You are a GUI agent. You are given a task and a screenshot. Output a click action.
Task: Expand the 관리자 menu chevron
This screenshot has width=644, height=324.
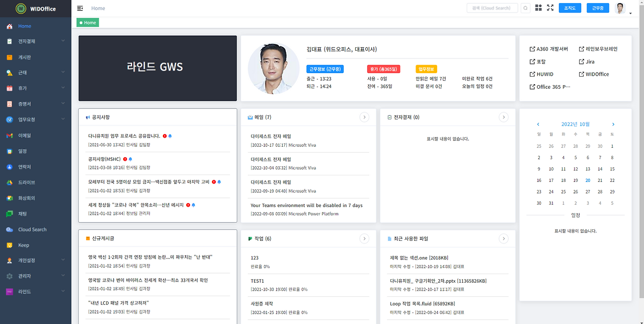[63, 276]
